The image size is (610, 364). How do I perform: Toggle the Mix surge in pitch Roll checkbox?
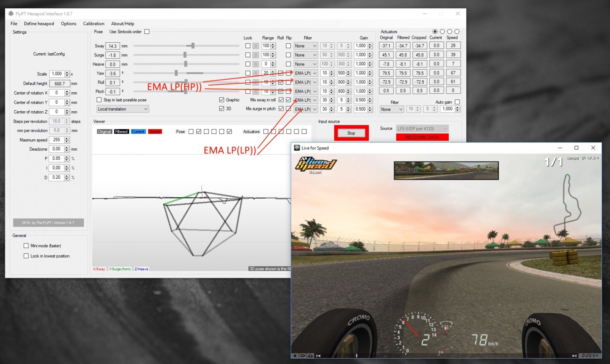point(281,109)
